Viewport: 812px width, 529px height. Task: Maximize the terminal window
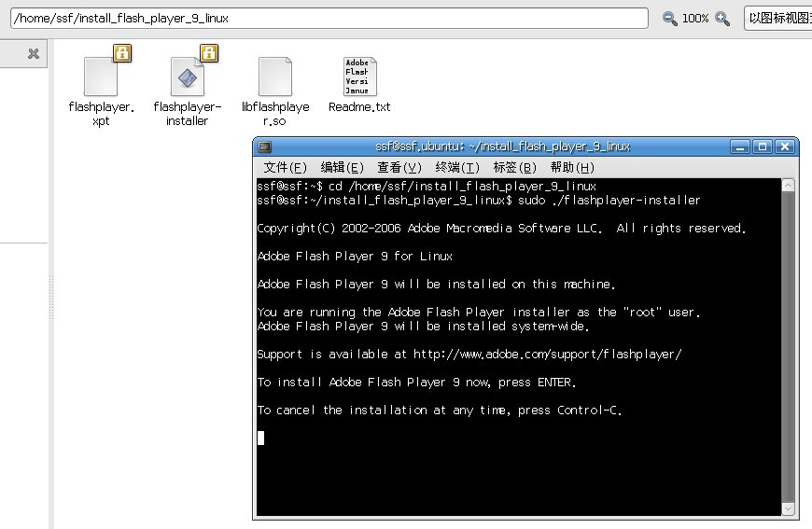tap(763, 146)
